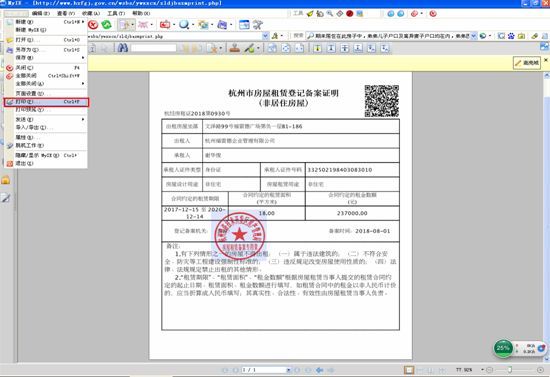Viewport: 550px width, 377px height.
Task: Open the address bar dropdown arrow
Action: coord(266,36)
